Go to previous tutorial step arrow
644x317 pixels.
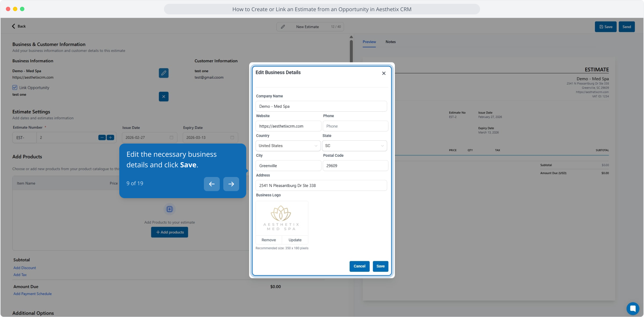point(212,184)
